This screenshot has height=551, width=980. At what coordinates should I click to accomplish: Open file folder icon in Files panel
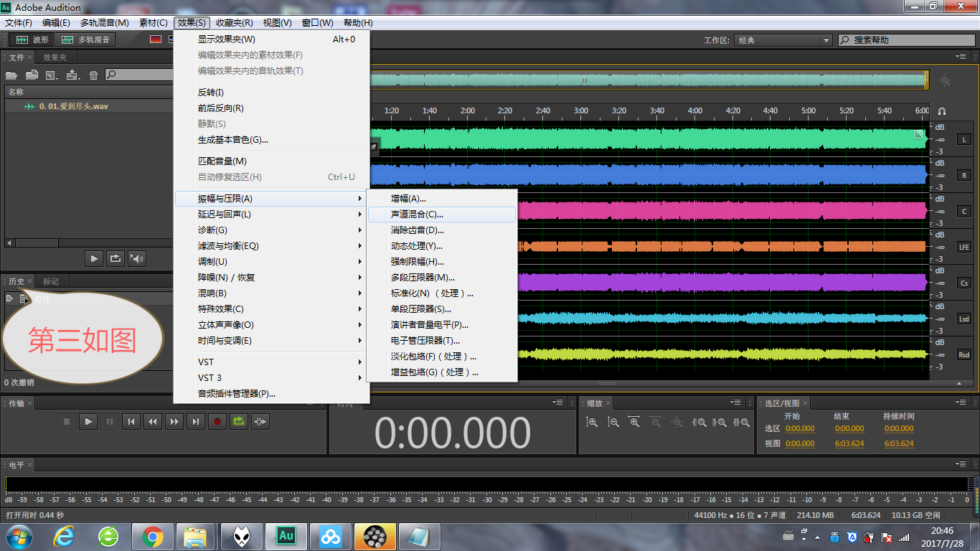click(11, 75)
